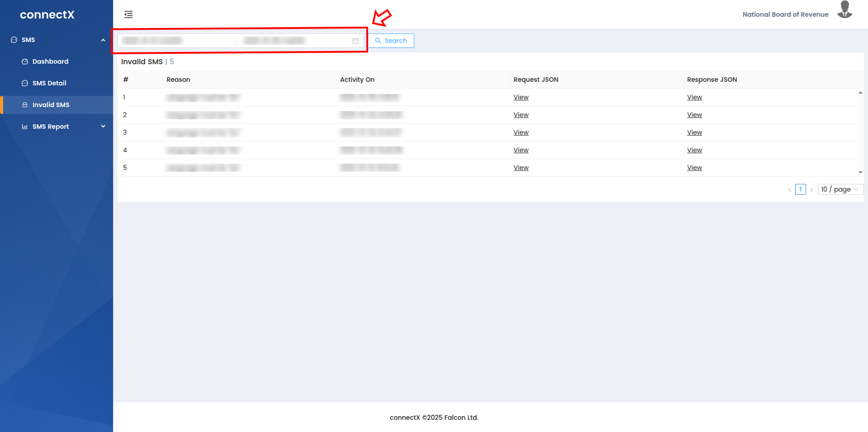The image size is (868, 432).
Task: Click the table scrollbar down arrow
Action: [x=860, y=172]
